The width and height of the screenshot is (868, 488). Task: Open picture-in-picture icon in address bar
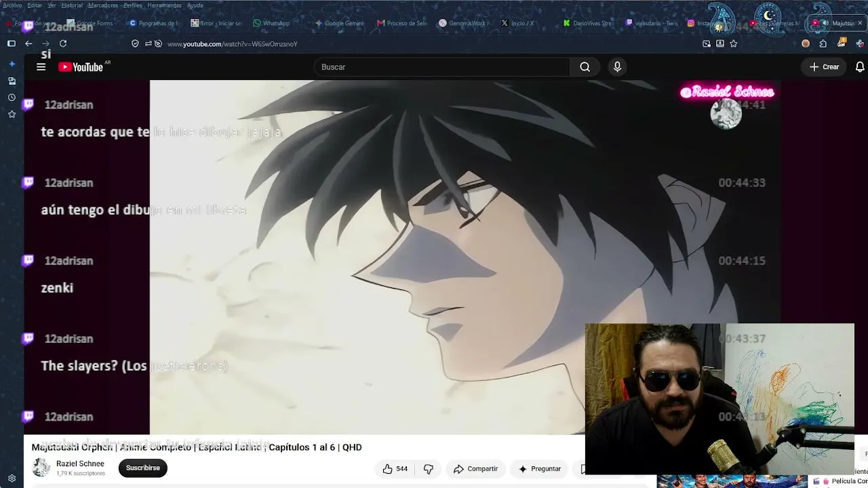(x=707, y=43)
